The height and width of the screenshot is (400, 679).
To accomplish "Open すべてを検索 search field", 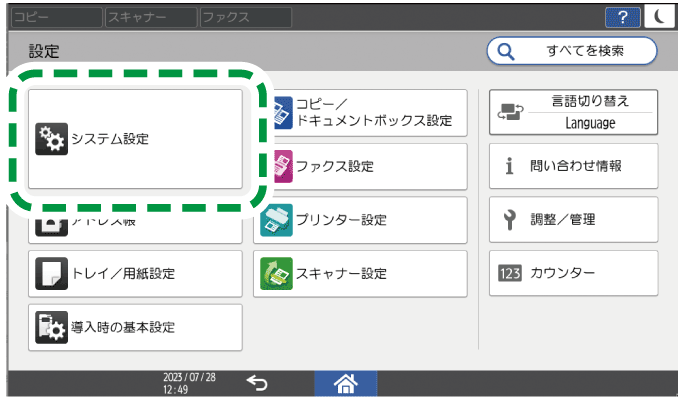I will pos(572,51).
